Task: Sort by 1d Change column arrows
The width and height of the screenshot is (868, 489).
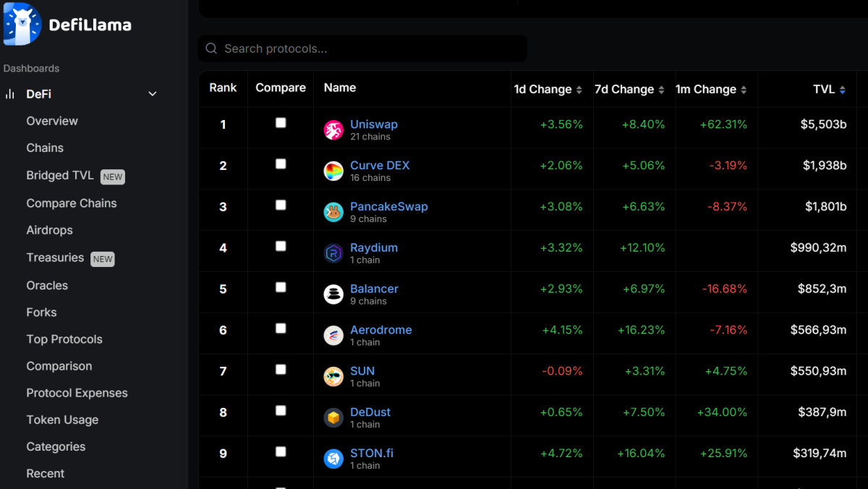Action: (x=579, y=90)
